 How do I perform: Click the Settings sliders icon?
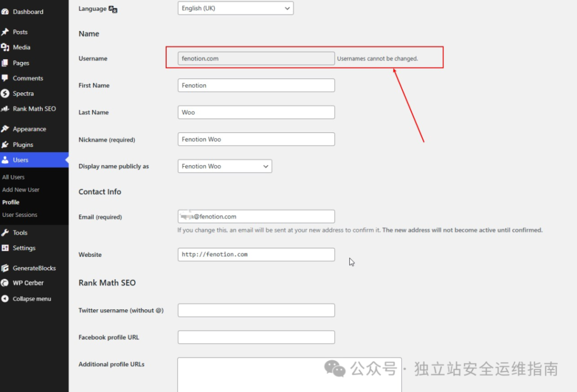[5, 248]
